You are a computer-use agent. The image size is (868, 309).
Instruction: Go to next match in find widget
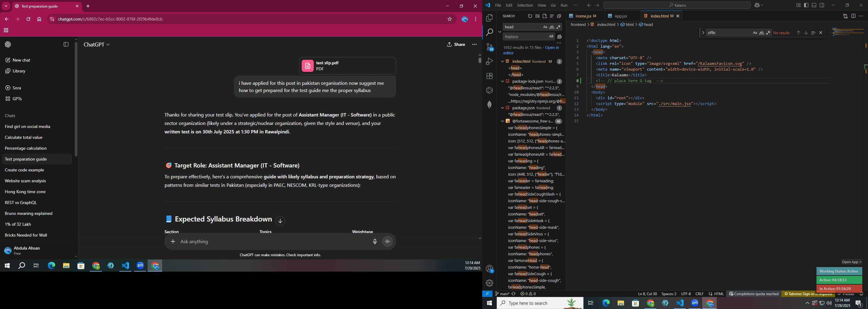(x=806, y=33)
